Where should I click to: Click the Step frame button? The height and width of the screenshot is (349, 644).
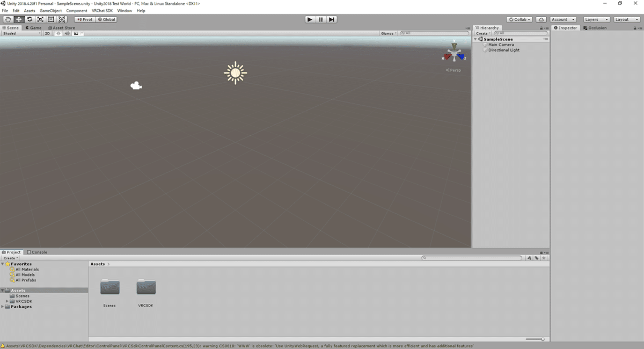332,19
